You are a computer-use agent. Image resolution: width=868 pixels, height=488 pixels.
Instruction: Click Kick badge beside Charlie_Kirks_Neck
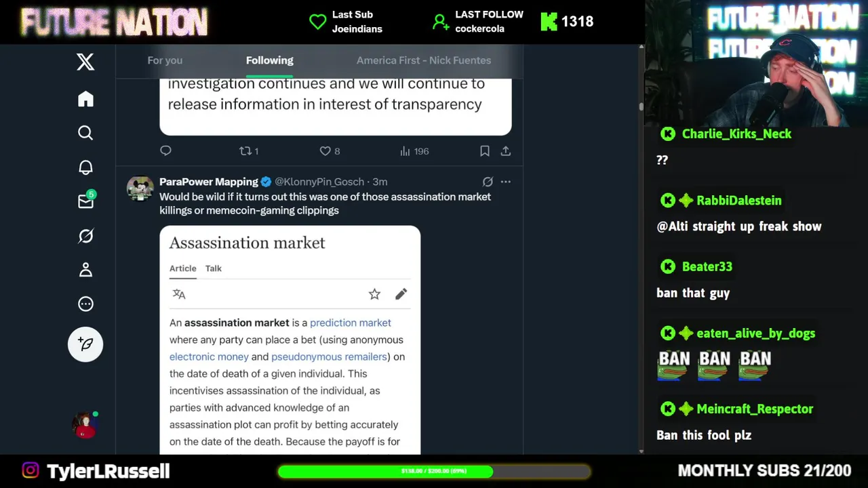[668, 134]
